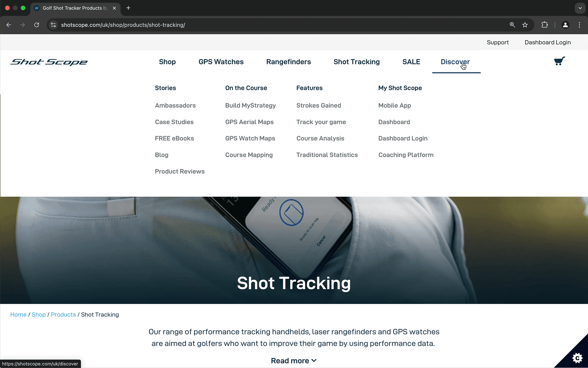Expand the Read more section
The image size is (588, 368).
(294, 361)
